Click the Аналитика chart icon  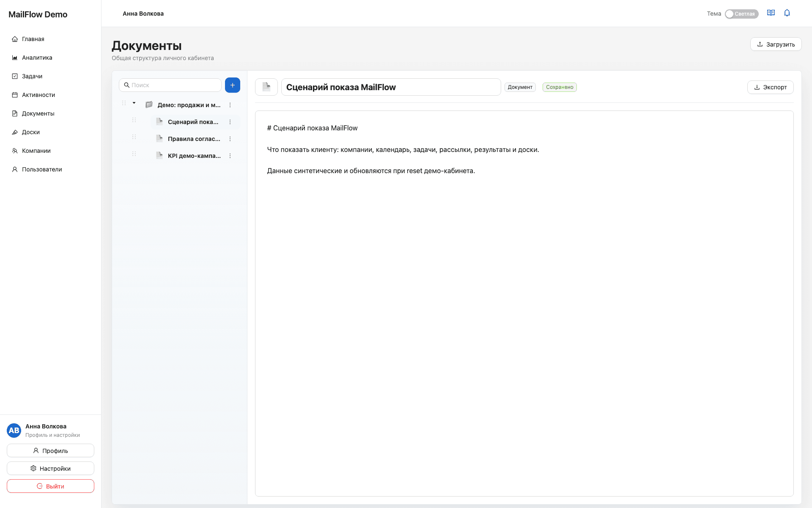(15, 58)
